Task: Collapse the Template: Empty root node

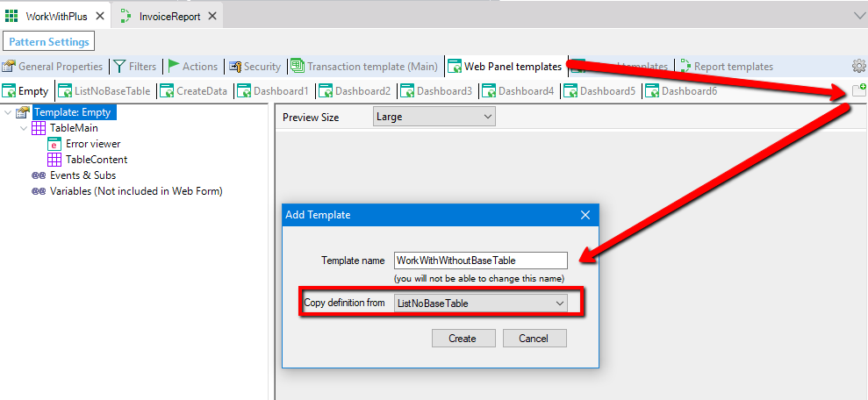Action: click(8, 112)
